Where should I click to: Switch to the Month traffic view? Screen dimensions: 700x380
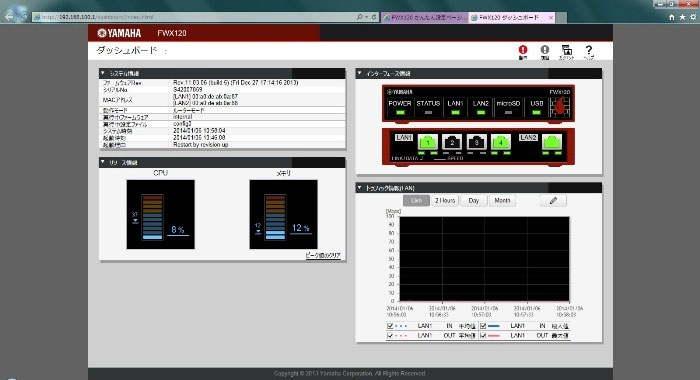coord(502,200)
